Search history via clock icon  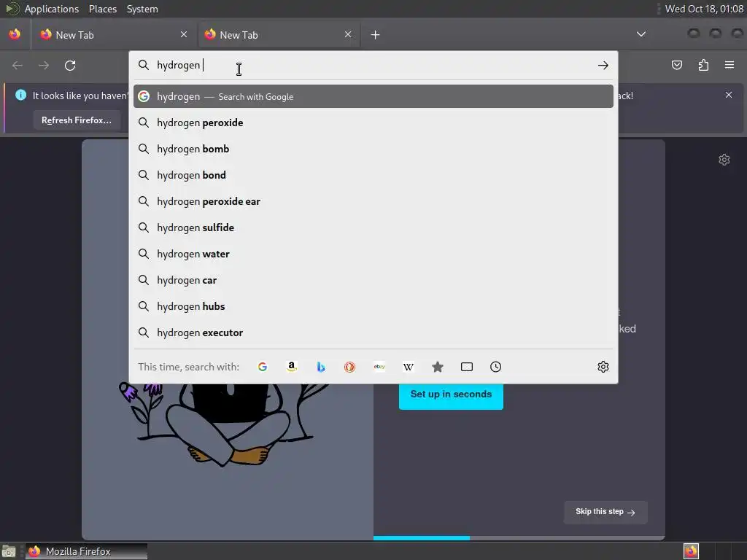(x=496, y=367)
